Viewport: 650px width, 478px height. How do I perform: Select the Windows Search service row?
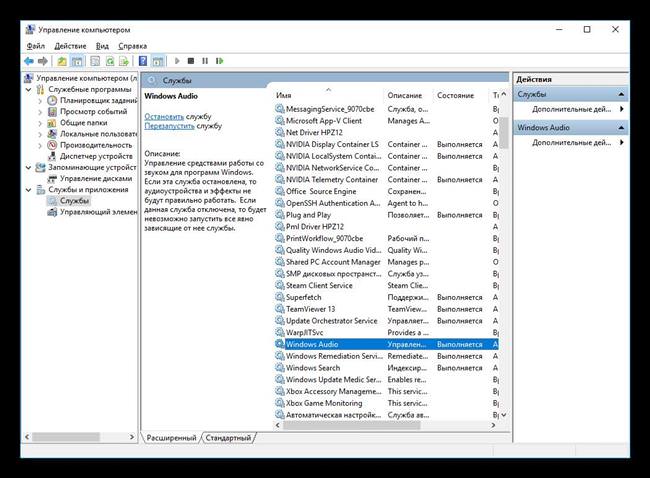tap(386, 368)
